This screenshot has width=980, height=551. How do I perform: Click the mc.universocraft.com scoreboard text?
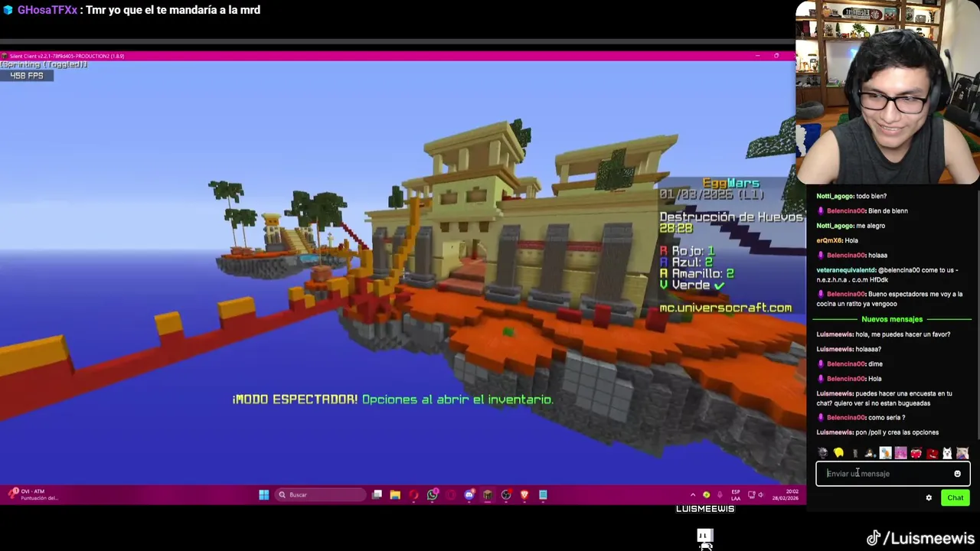[x=725, y=308]
